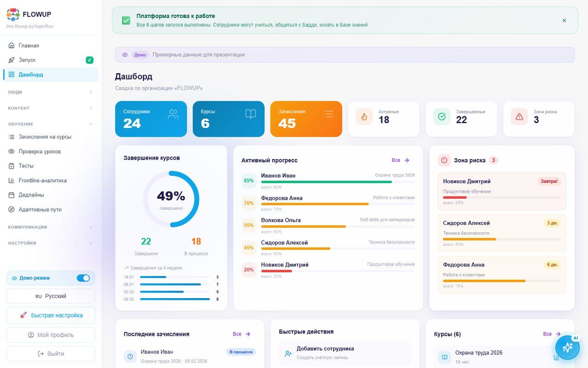Go to Главная in the sidebar
The image size is (588, 368).
tap(51, 46)
